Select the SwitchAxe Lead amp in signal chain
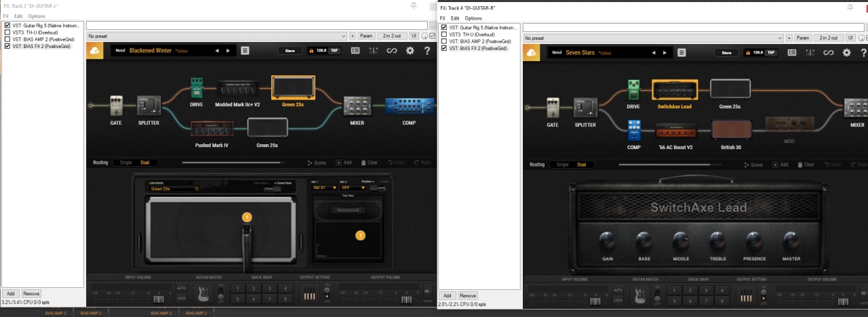The width and height of the screenshot is (868, 317). pos(675,89)
